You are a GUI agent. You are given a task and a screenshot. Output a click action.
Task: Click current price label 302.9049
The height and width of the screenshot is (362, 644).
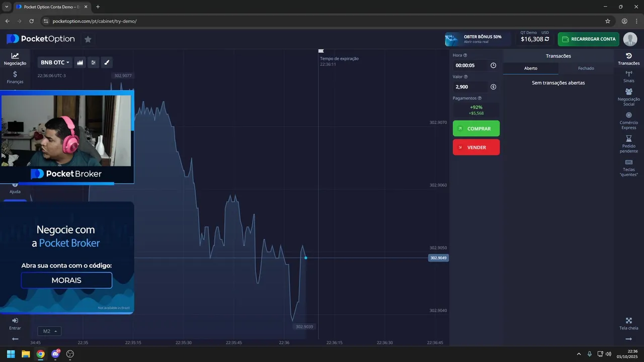[438, 258]
